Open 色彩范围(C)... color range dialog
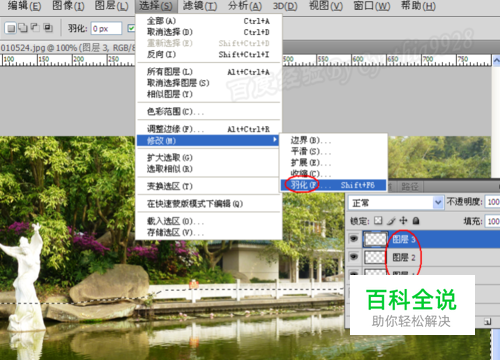Viewport: 500px width, 360px height. coord(209,111)
